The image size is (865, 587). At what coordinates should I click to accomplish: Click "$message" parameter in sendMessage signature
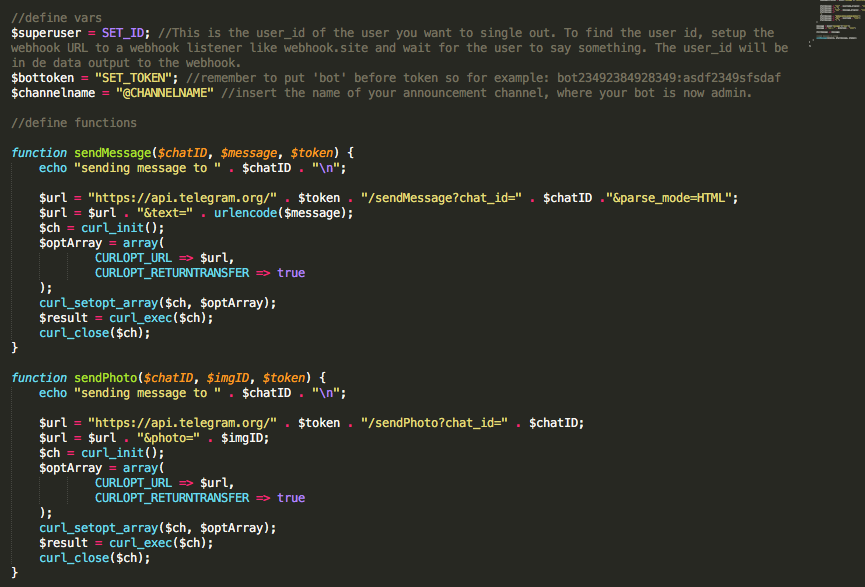249,153
